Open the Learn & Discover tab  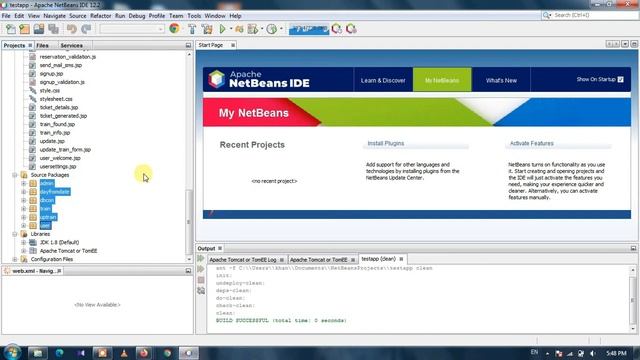click(x=383, y=80)
